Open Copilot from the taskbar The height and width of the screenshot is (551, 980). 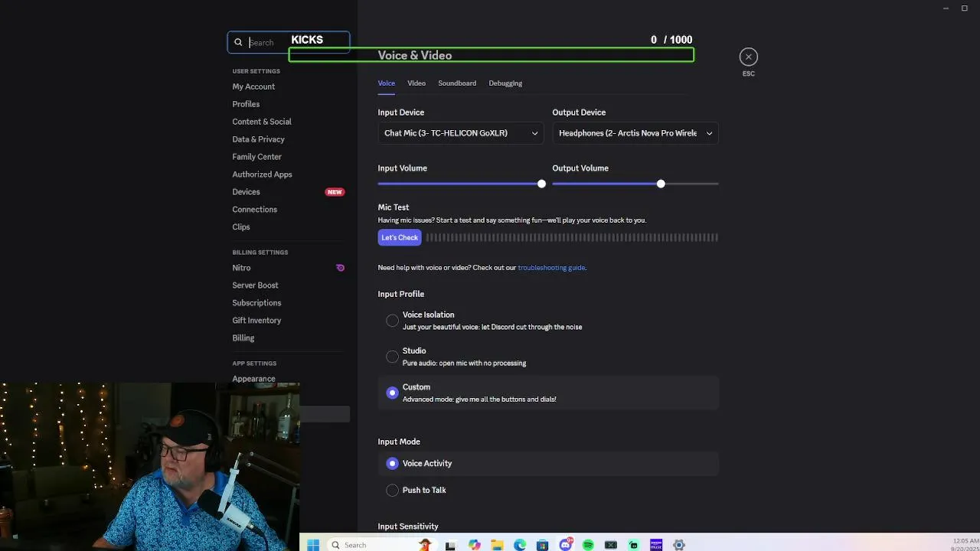coord(475,545)
